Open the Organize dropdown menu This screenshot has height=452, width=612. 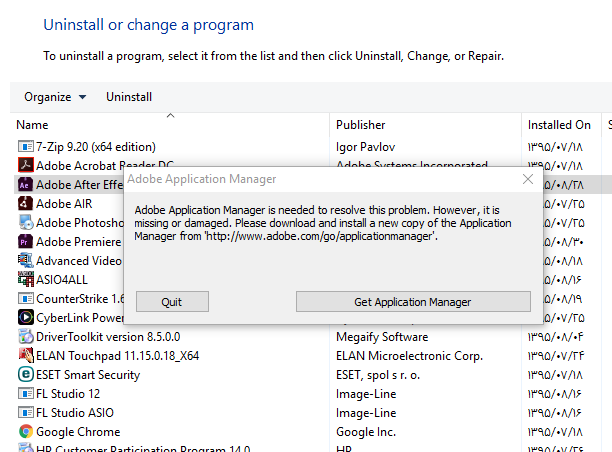click(x=55, y=97)
